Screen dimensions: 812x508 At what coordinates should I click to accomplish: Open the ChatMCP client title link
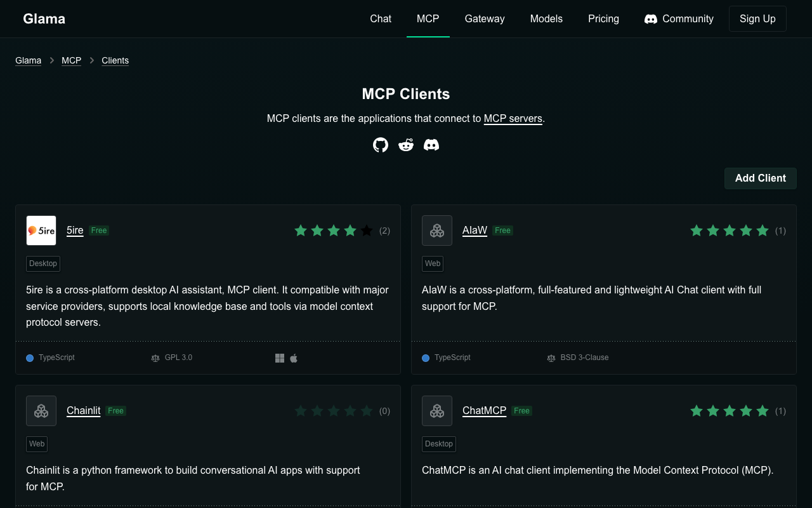click(484, 411)
